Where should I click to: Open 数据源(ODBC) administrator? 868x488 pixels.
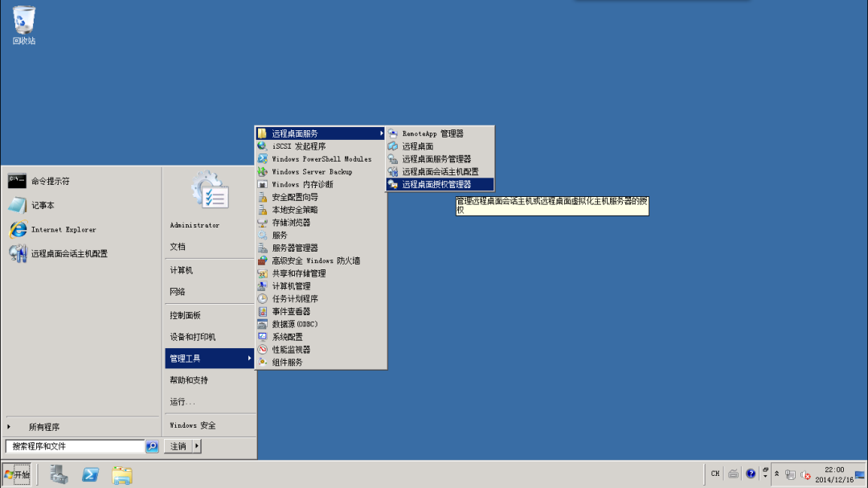[x=321, y=324]
